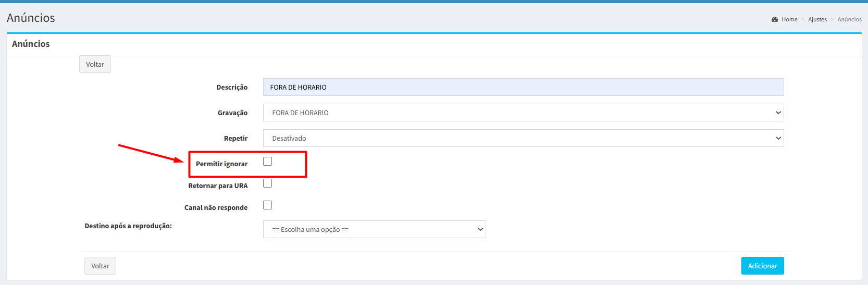Focus the Descrição text field
The width and height of the screenshot is (868, 285).
tap(523, 87)
